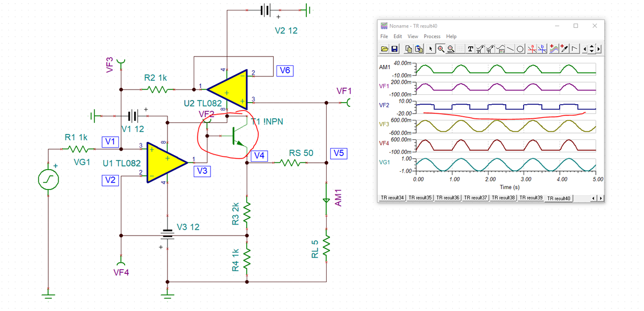Enable cursor B on the curves
The height and width of the screenshot is (311, 644).
coord(542,49)
